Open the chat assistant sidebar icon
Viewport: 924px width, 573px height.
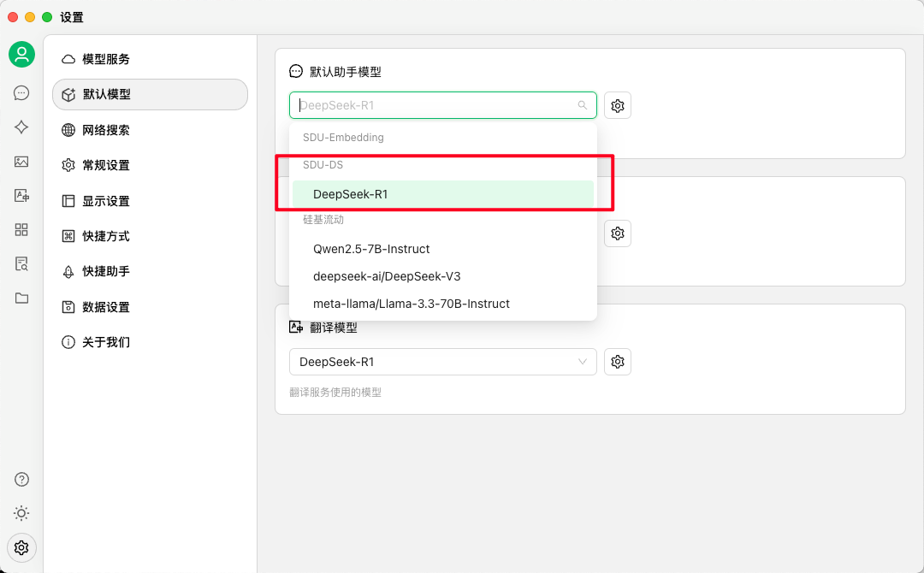21,93
